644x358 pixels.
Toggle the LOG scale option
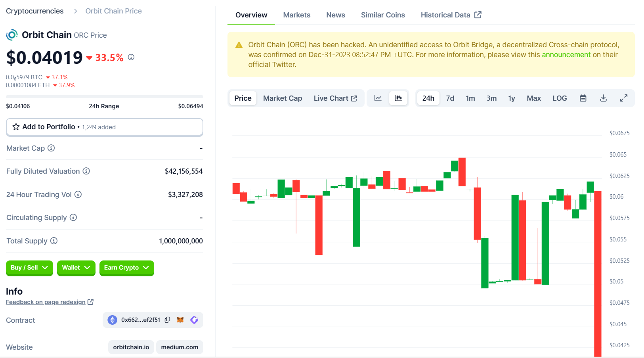click(x=560, y=98)
